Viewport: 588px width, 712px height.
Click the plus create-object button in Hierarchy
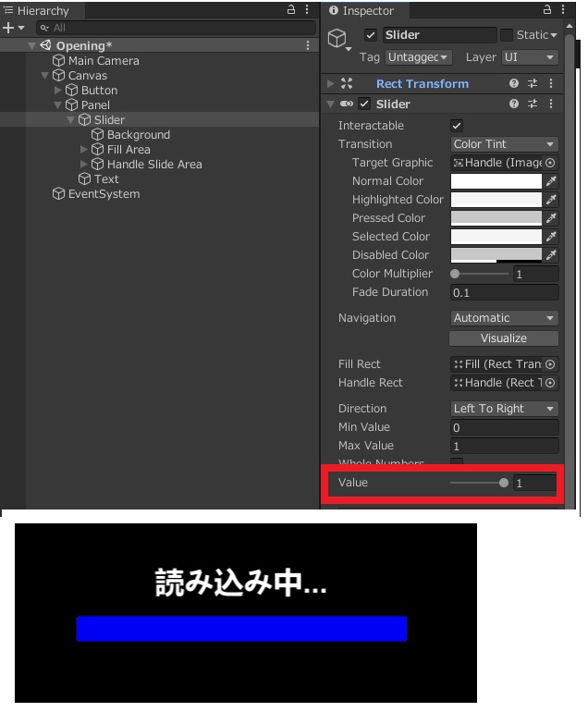click(x=8, y=28)
